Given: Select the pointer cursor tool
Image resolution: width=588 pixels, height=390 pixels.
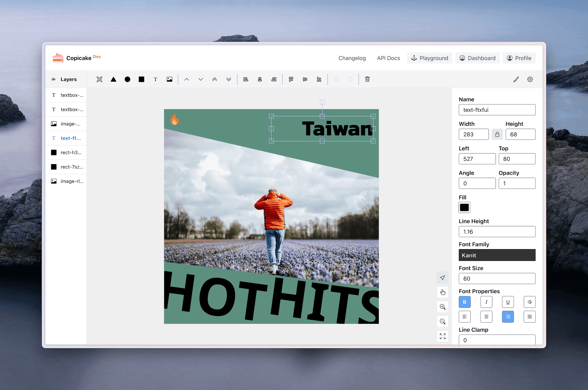Looking at the screenshot, I should click(442, 278).
